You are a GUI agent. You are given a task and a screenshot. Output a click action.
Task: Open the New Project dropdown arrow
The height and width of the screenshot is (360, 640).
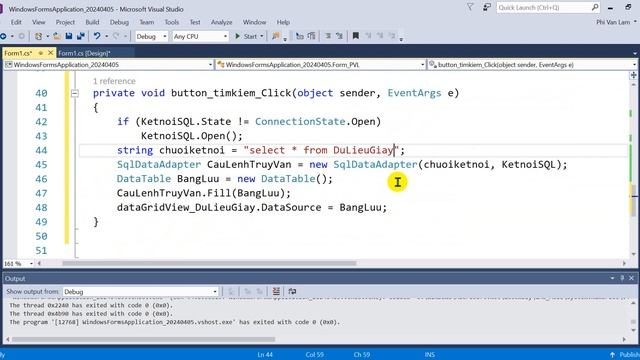pos(47,36)
